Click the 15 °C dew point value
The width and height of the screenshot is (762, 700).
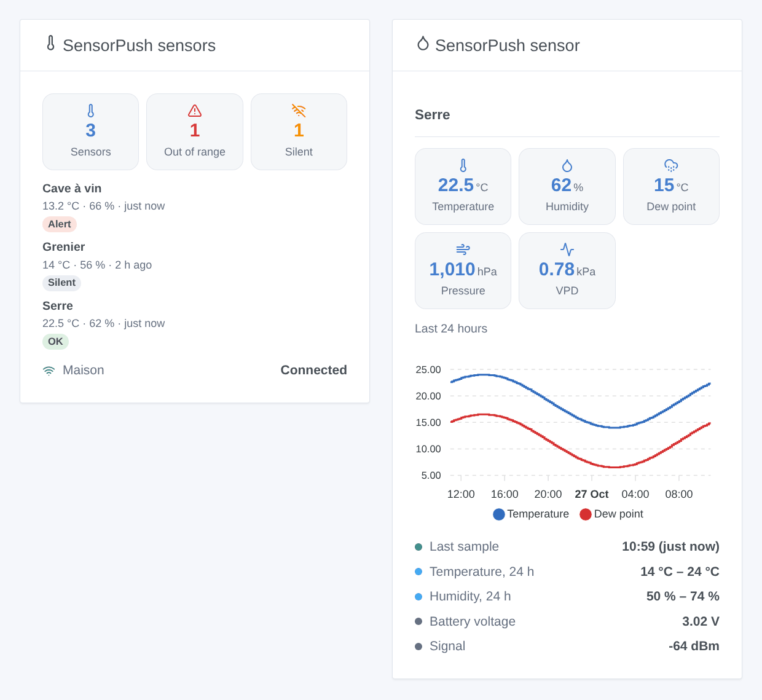click(671, 185)
